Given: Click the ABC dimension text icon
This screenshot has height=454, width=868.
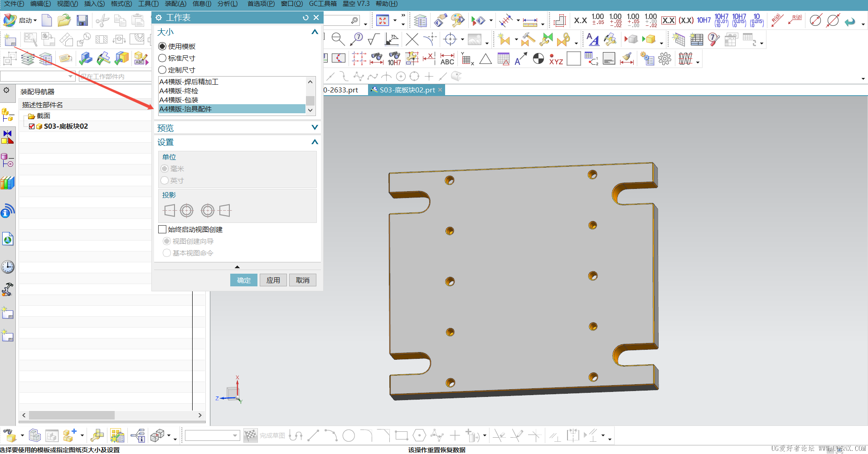Looking at the screenshot, I should (447, 59).
